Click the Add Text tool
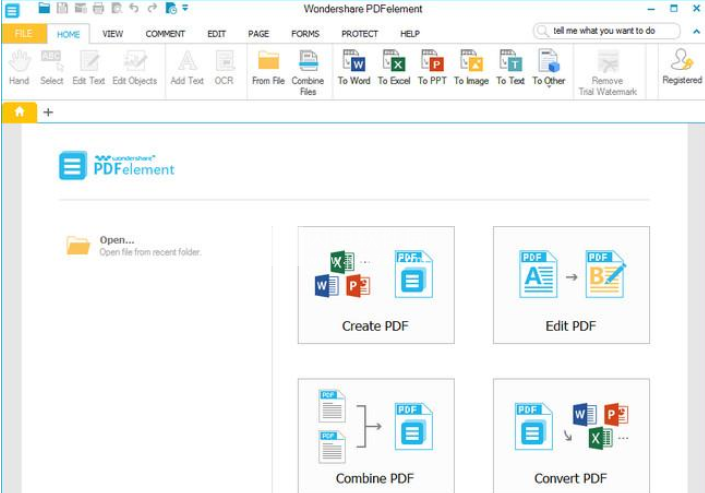The height and width of the screenshot is (493, 705). pos(187,68)
